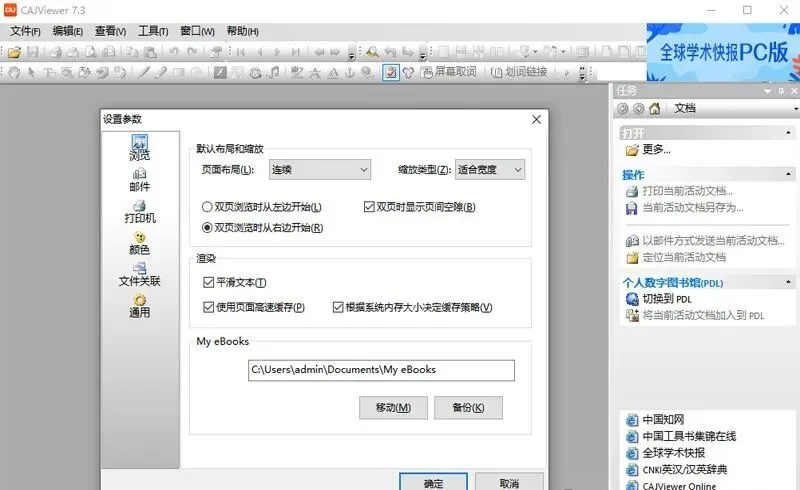Open the 页面布局 dropdown showing 连续

(x=320, y=170)
